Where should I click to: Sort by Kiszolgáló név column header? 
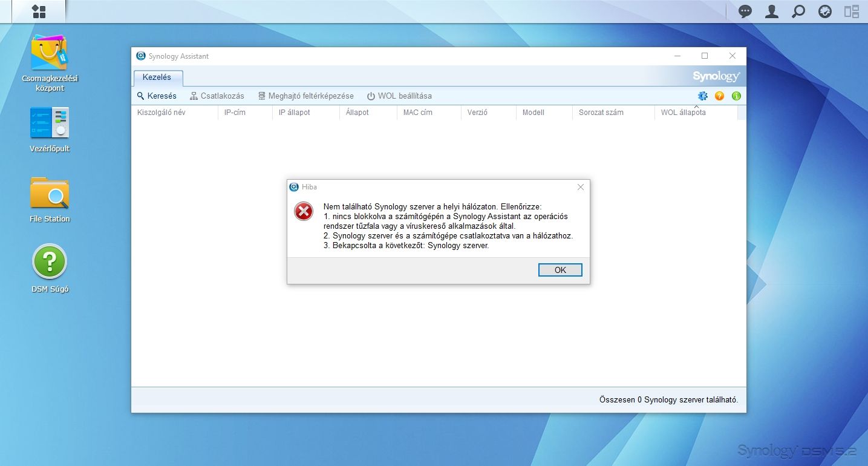pos(174,113)
